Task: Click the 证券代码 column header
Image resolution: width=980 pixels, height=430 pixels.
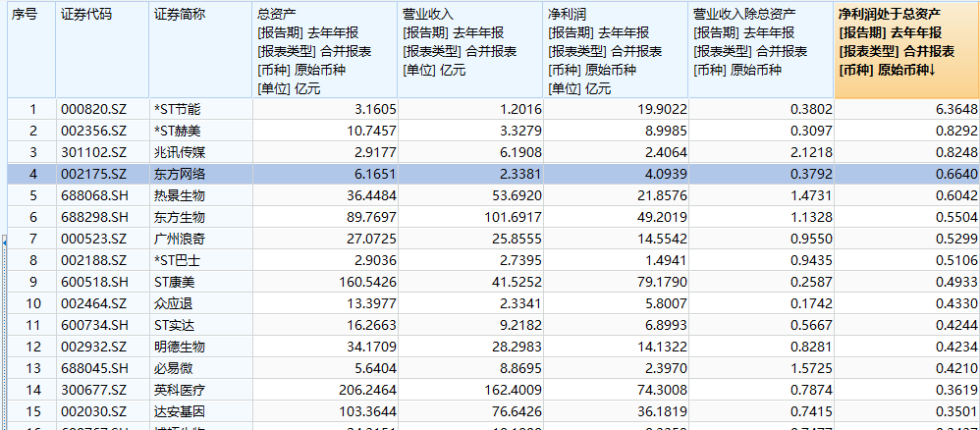Action: click(x=102, y=50)
